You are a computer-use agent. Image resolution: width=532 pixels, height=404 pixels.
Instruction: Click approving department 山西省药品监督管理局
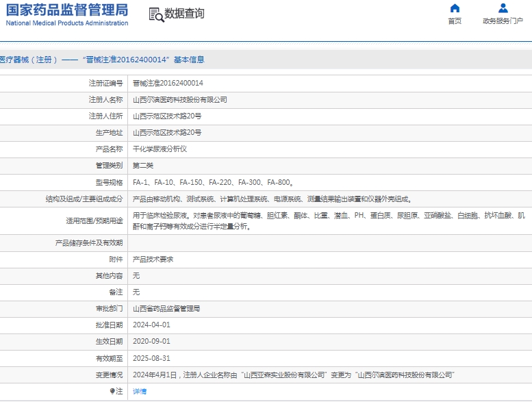(166, 309)
